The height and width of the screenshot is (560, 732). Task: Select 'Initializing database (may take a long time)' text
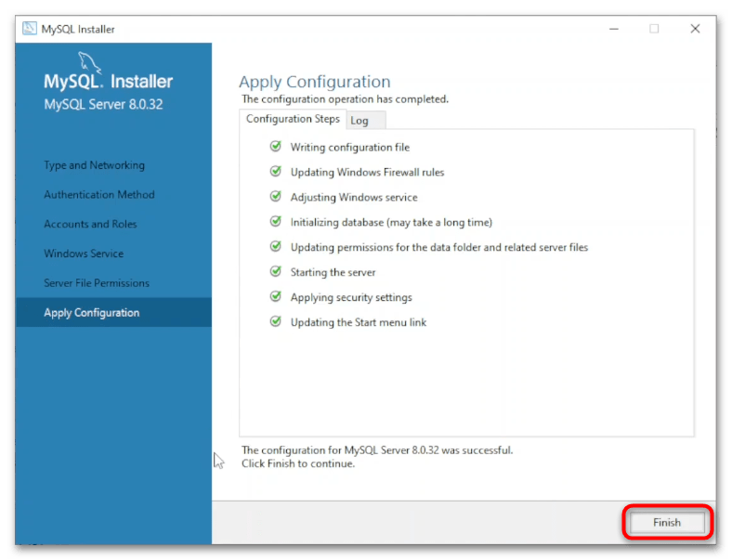(391, 223)
